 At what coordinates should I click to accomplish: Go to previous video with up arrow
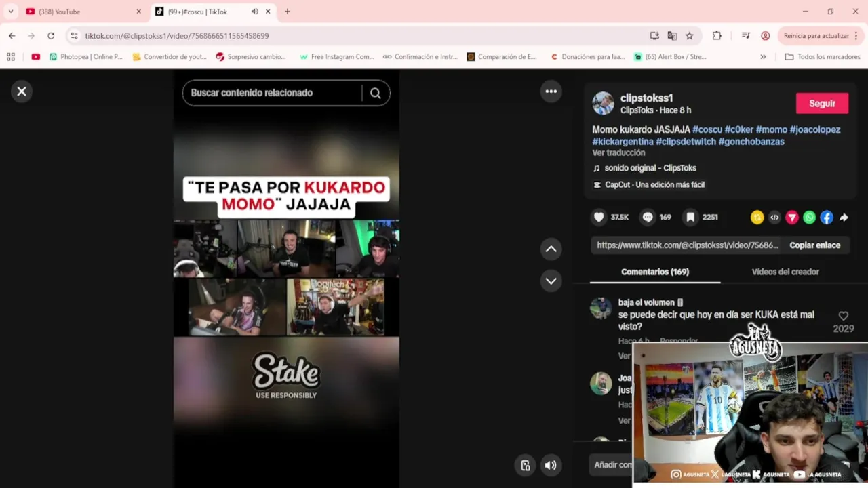tap(551, 249)
